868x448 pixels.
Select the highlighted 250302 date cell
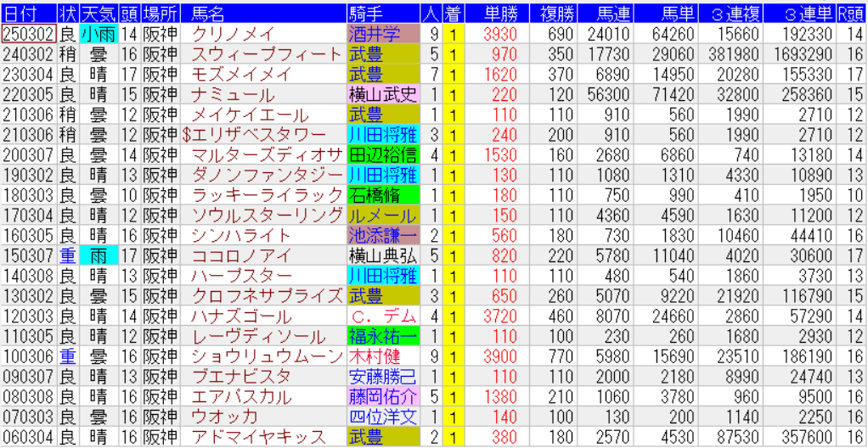pyautogui.click(x=29, y=34)
